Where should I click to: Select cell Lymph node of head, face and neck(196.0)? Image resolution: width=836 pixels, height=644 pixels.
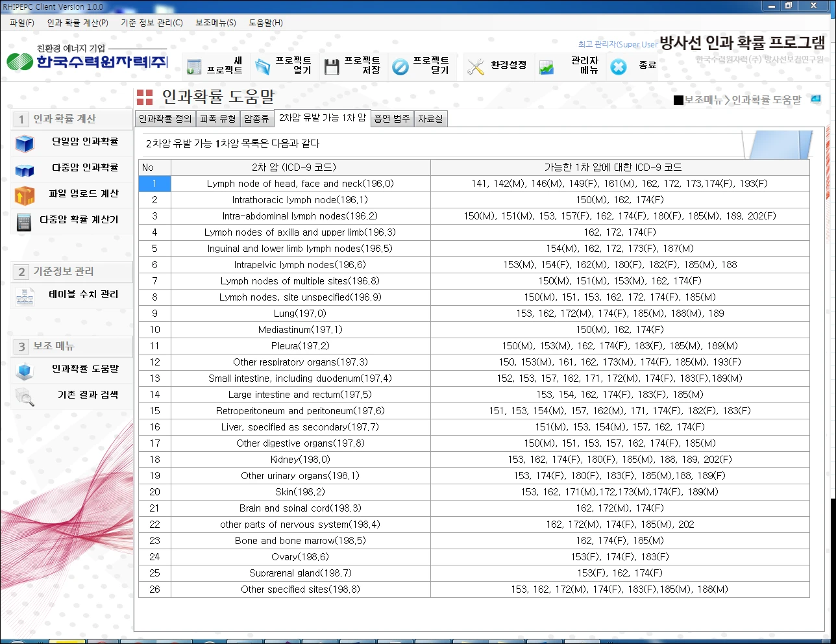(x=301, y=184)
